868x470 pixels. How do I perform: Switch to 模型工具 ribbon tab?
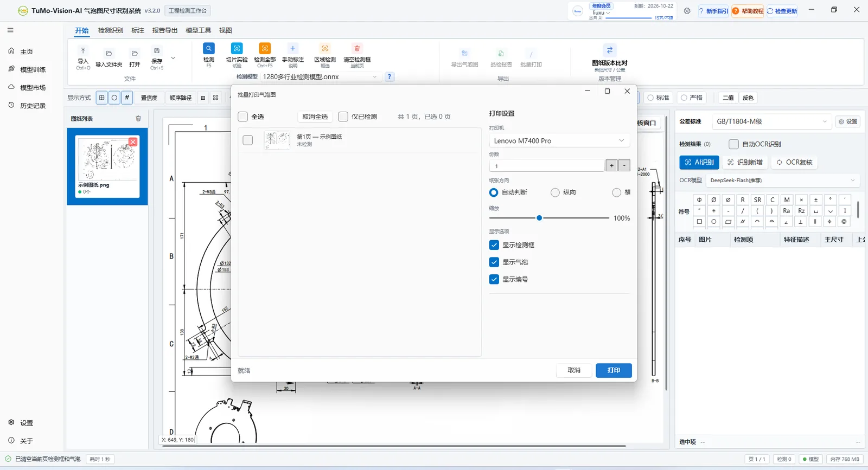(x=198, y=30)
